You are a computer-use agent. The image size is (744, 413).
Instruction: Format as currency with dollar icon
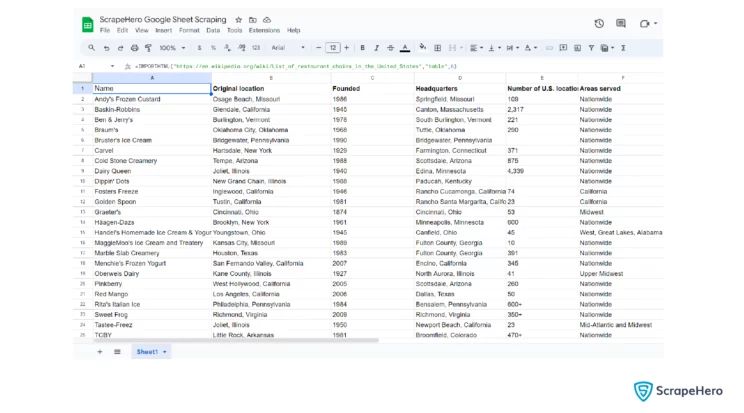coord(199,48)
